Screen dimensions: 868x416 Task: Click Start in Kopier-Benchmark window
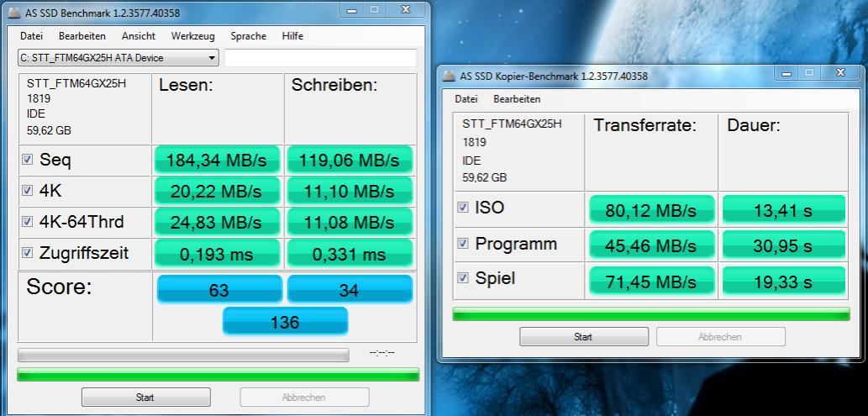pos(583,337)
